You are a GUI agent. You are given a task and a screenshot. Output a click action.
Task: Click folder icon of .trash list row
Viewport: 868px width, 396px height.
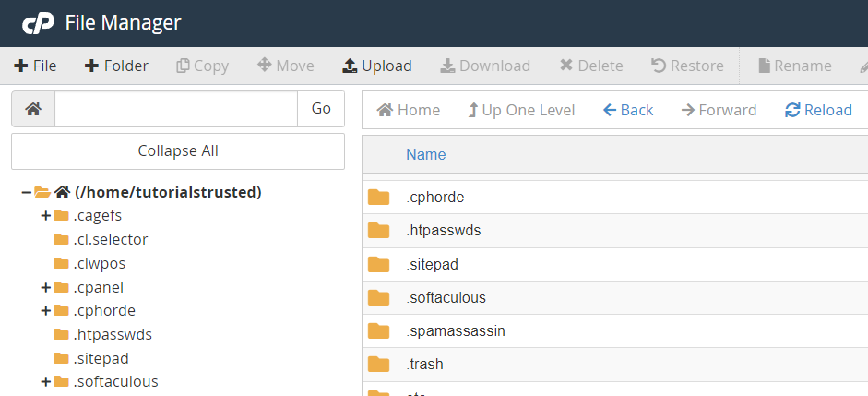pos(378,364)
